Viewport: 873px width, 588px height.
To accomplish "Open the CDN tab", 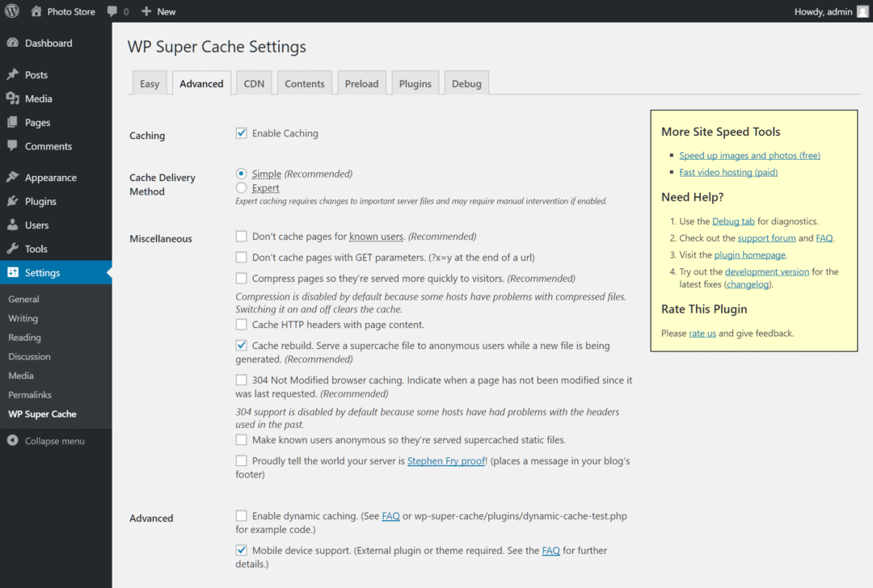I will pos(254,82).
